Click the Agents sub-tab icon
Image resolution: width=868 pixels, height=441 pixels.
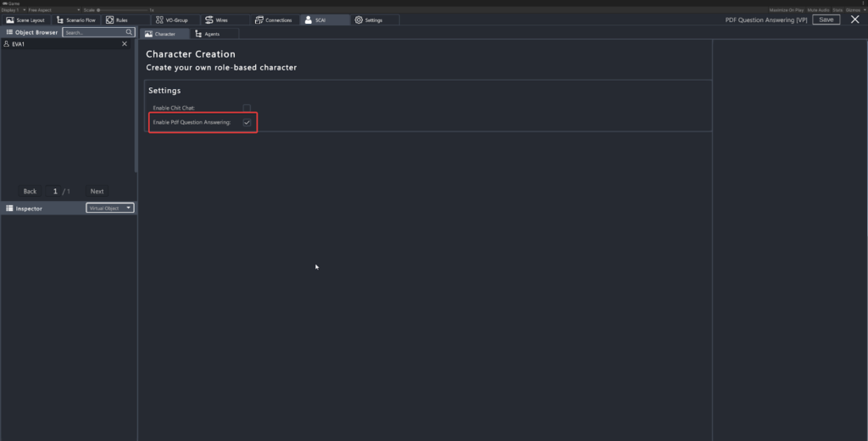pos(199,34)
